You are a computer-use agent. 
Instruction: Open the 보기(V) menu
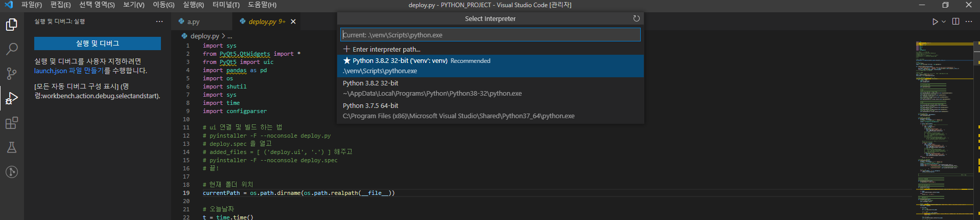[134, 5]
